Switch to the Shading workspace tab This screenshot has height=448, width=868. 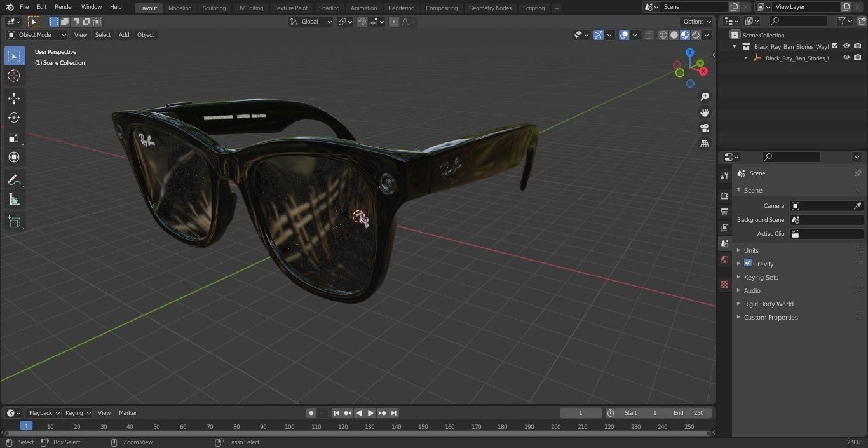point(329,8)
